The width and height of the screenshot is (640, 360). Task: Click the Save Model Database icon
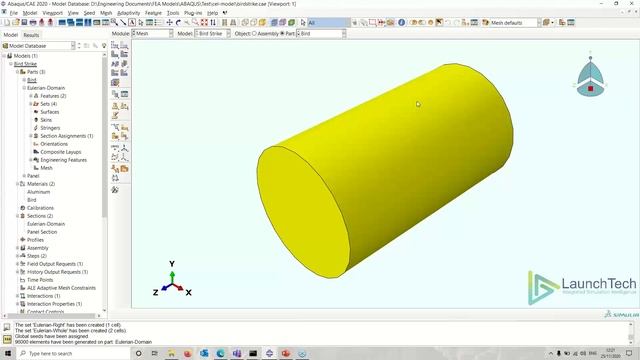tap(24, 22)
